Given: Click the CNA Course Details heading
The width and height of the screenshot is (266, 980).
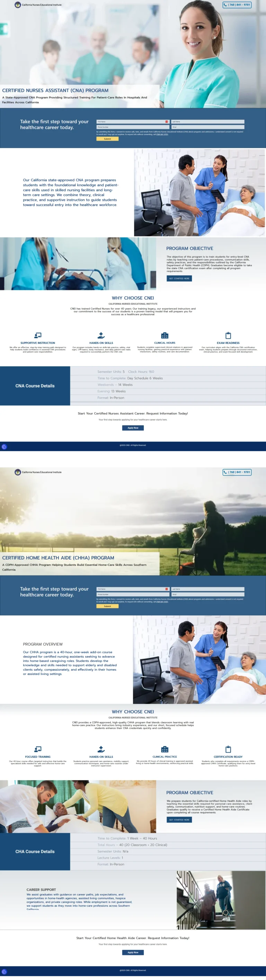Looking at the screenshot, I should 35,386.
